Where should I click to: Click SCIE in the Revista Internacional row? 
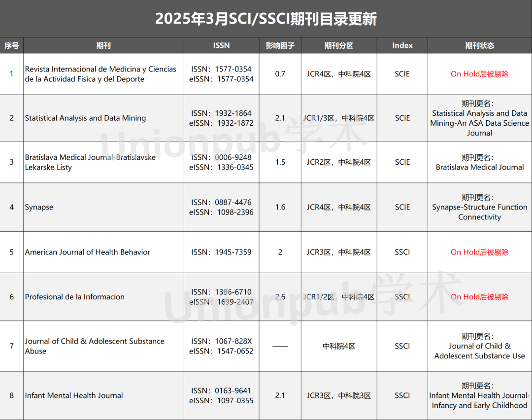402,74
